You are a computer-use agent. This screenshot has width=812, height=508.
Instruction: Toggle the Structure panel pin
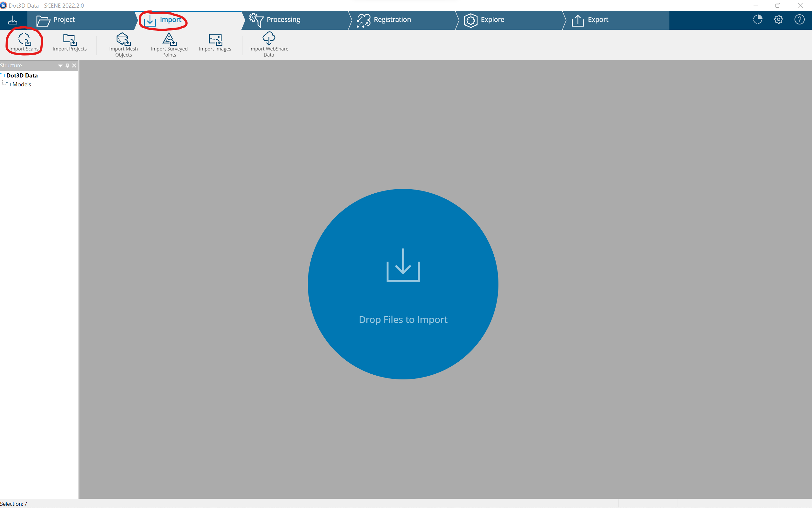pyautogui.click(x=67, y=65)
